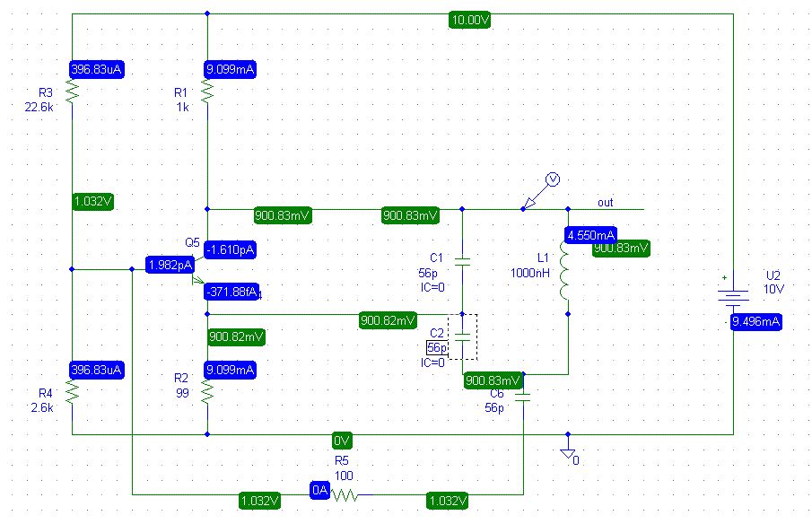Select capacitor C1 symbol

click(x=462, y=260)
